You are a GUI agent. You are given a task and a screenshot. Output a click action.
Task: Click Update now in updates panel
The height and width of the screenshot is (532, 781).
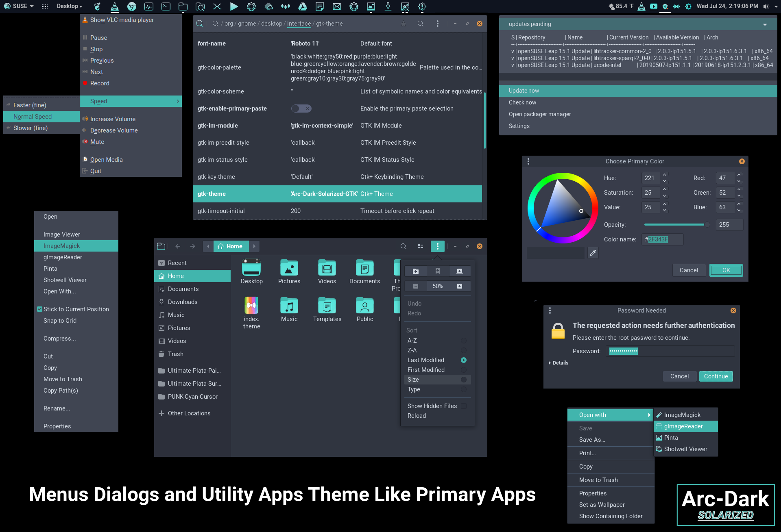click(638, 91)
